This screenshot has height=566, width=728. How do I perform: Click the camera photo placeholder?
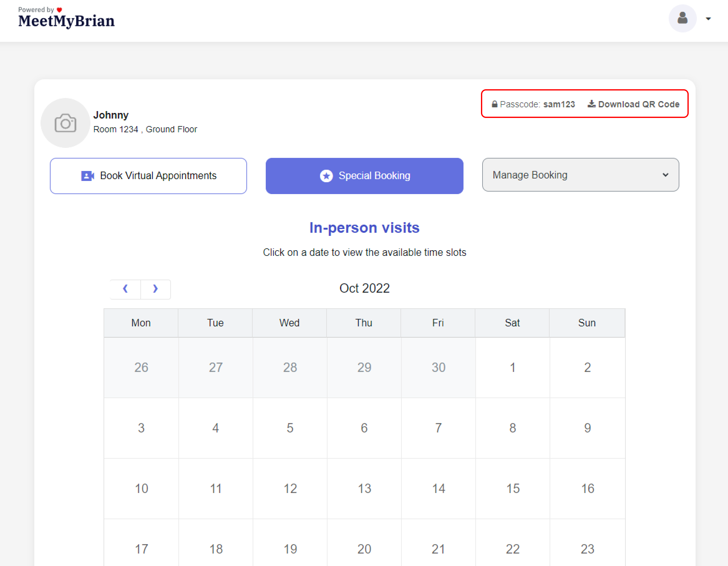coord(65,123)
